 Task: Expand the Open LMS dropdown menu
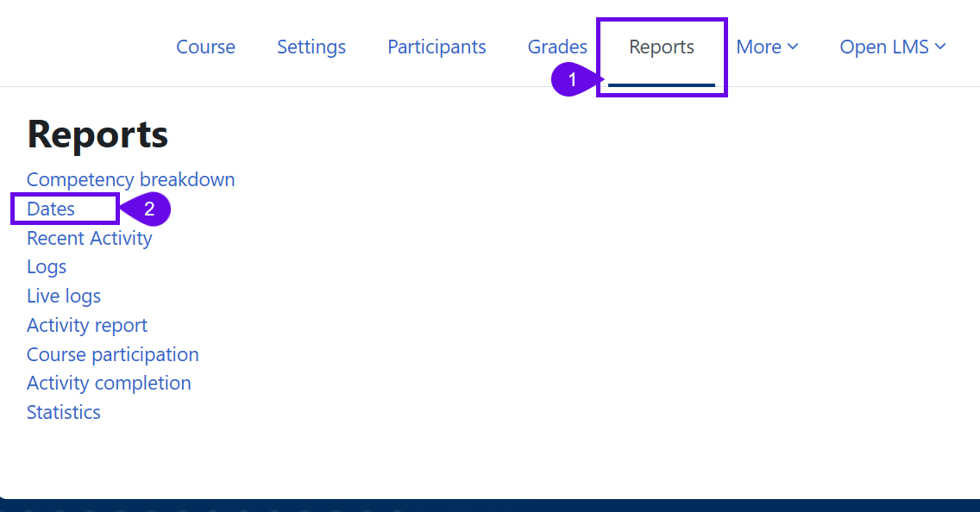coord(893,47)
